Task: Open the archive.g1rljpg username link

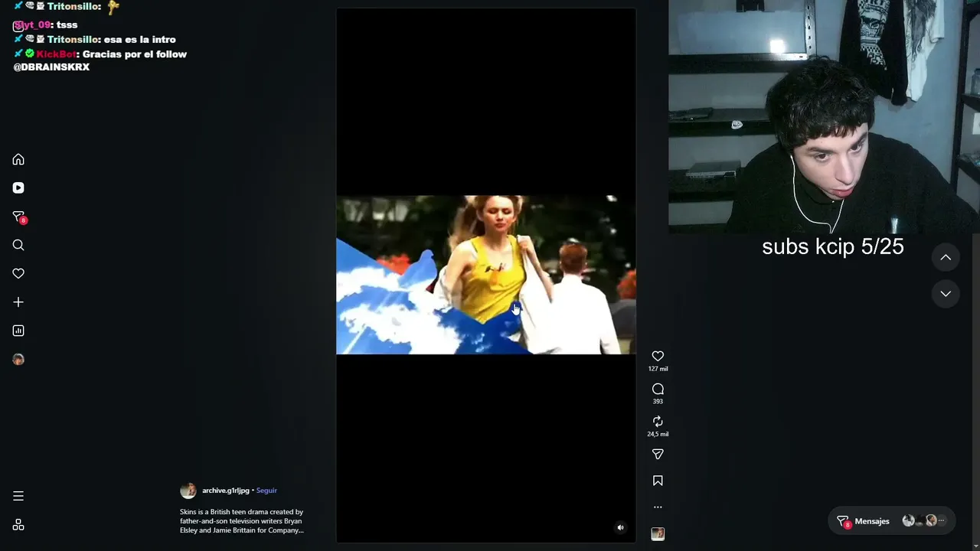Action: [x=226, y=491]
